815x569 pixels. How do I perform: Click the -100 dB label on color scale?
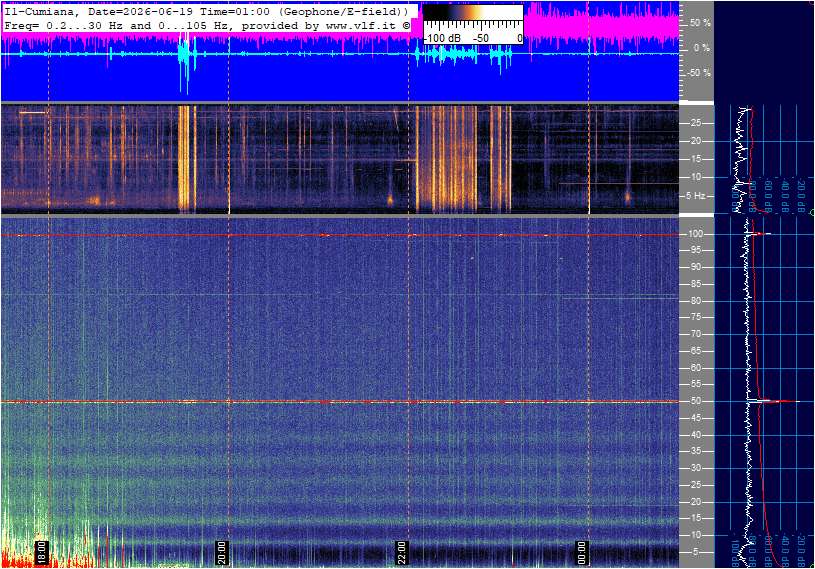[x=442, y=38]
